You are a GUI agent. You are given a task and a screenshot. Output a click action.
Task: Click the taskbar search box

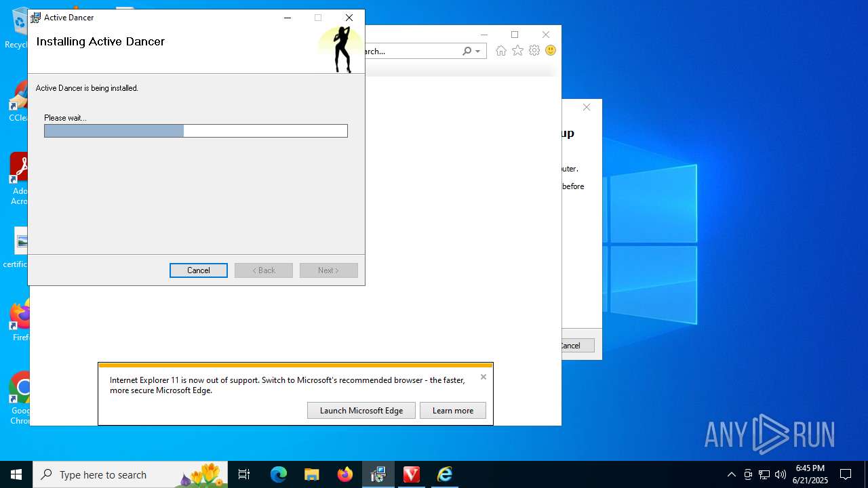(130, 474)
